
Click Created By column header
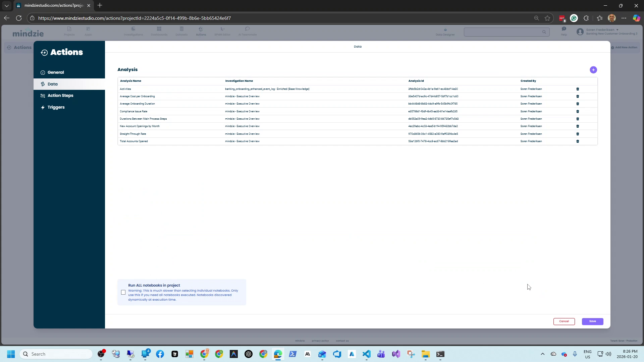coord(528,81)
